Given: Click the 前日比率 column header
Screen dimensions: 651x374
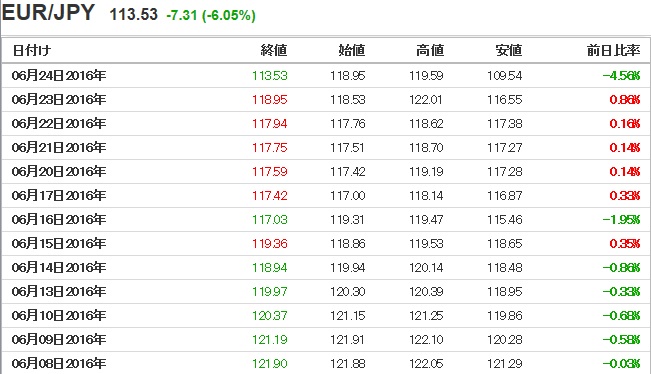Looking at the screenshot, I should tap(613, 50).
